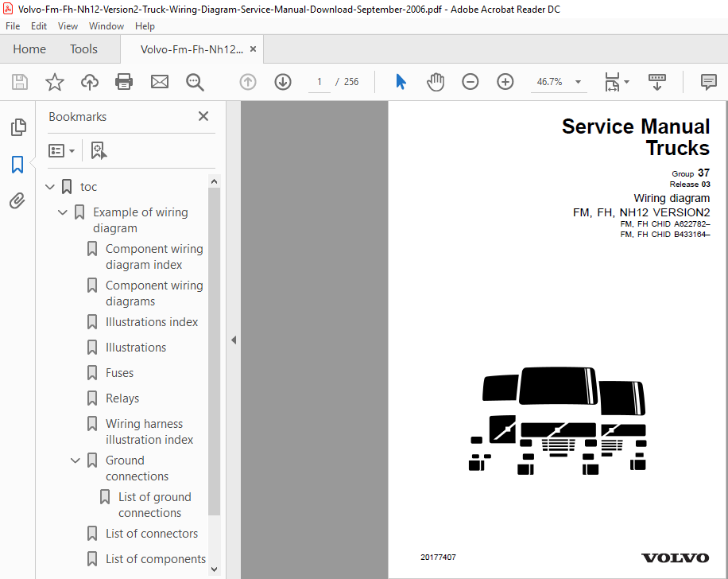
Task: Click the fit page width icon
Action: (x=612, y=82)
